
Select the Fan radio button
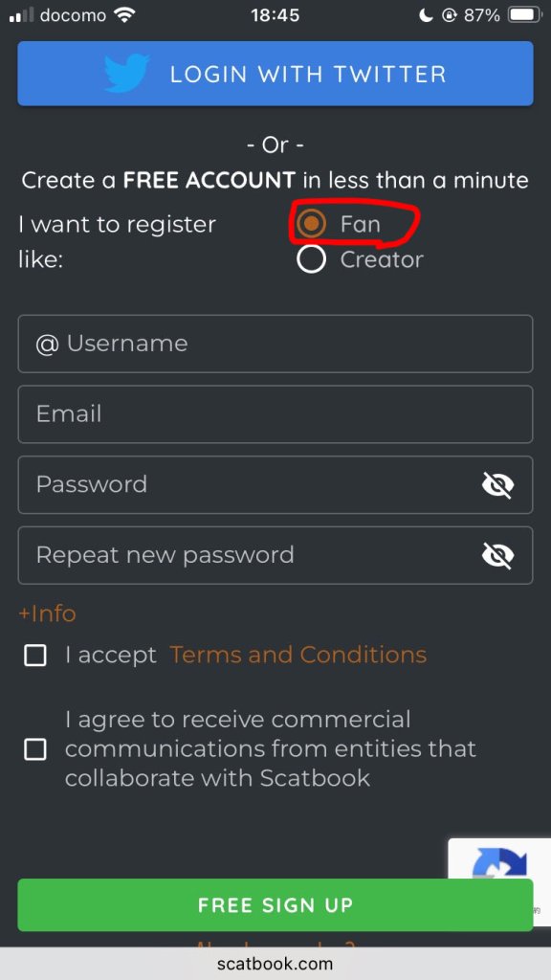[x=311, y=223]
